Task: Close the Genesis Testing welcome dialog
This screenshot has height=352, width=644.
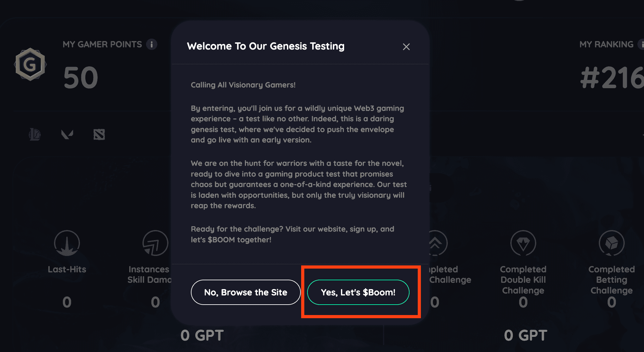Action: tap(406, 47)
